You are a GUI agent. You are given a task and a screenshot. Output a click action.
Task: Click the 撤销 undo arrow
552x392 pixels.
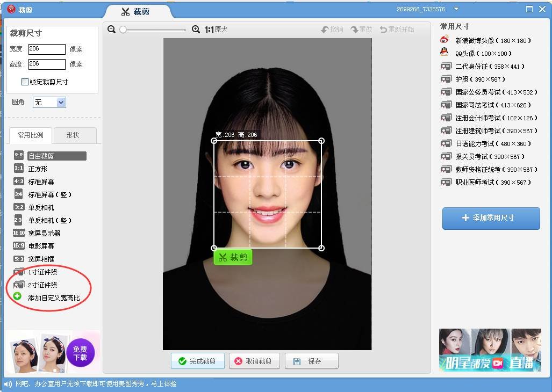click(325, 30)
